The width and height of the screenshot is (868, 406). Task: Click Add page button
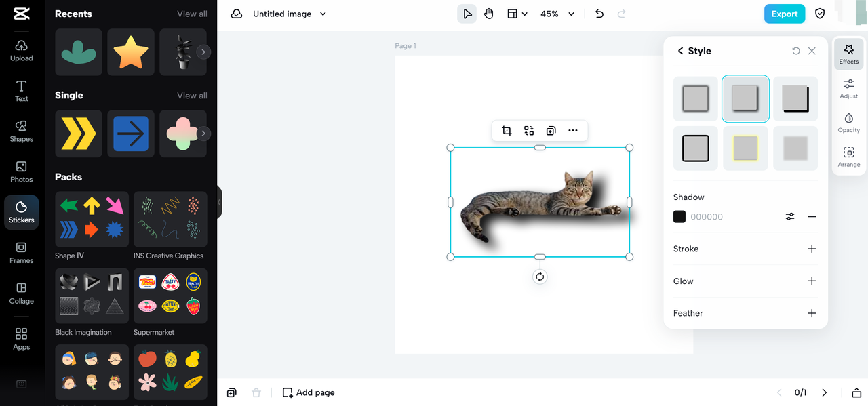[309, 392]
